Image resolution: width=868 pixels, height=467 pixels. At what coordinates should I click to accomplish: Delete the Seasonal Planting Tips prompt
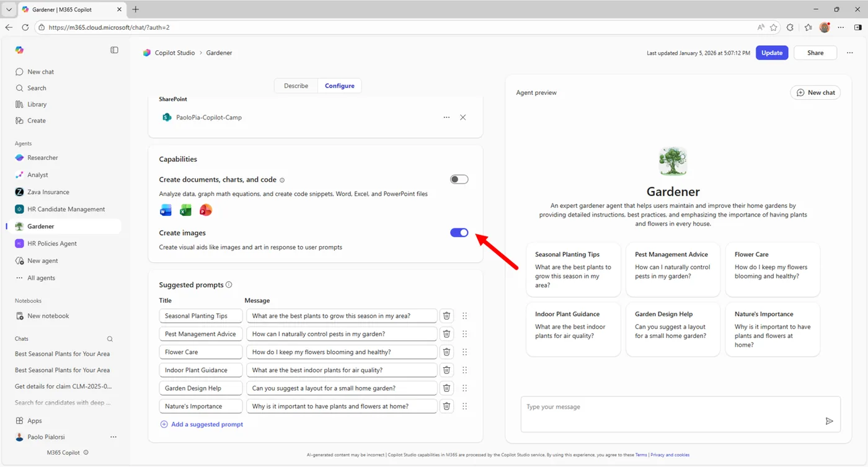click(446, 316)
